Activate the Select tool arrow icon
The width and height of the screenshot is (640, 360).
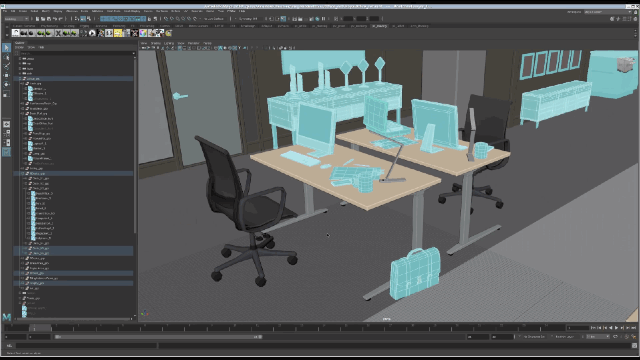point(6,48)
